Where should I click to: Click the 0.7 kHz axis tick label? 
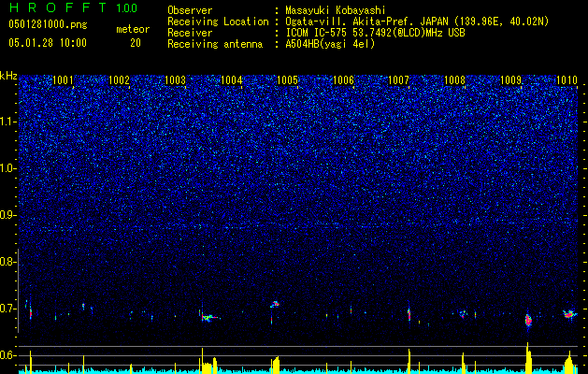7,309
